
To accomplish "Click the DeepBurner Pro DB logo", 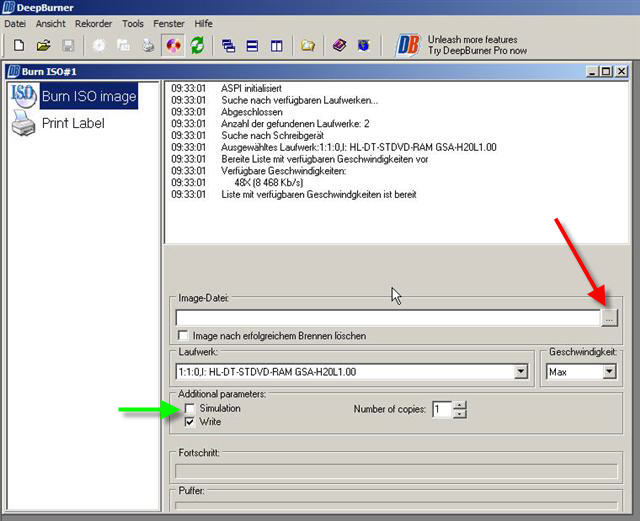I will click(407, 45).
